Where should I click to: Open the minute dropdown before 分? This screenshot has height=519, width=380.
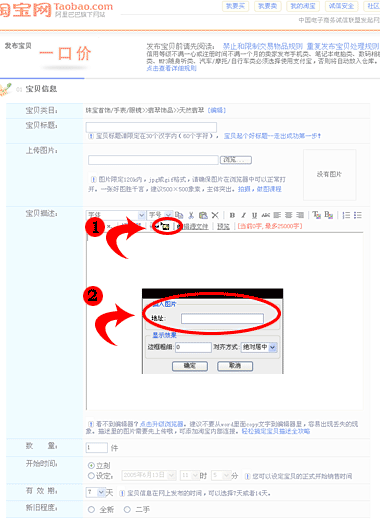point(221,475)
